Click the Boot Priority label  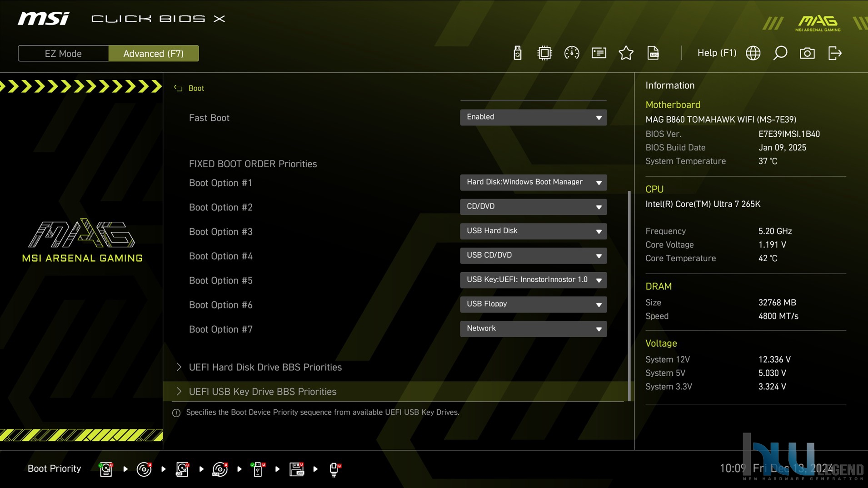(54, 468)
